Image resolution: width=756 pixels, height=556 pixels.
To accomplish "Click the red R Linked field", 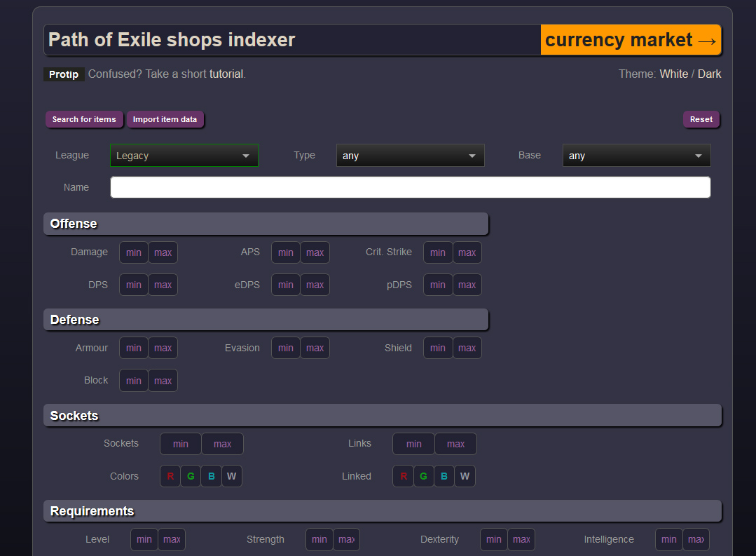I will pyautogui.click(x=404, y=476).
